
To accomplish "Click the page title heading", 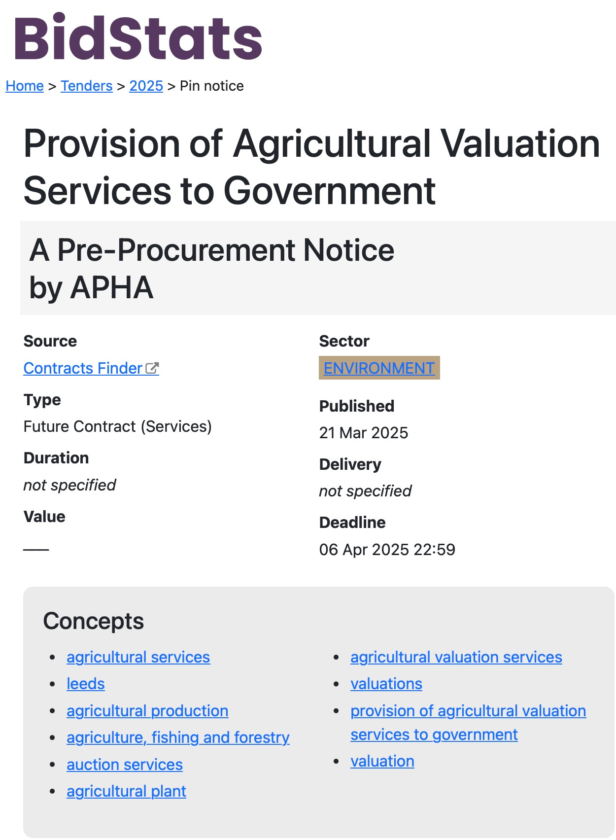I will pyautogui.click(x=311, y=167).
